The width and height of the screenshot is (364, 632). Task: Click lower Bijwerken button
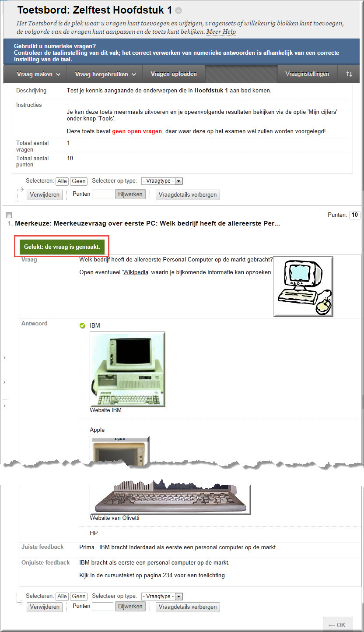tap(130, 607)
